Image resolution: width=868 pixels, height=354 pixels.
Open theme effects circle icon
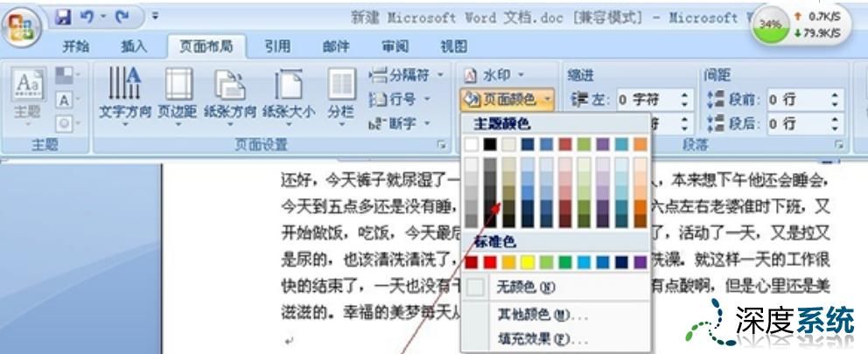click(x=66, y=123)
